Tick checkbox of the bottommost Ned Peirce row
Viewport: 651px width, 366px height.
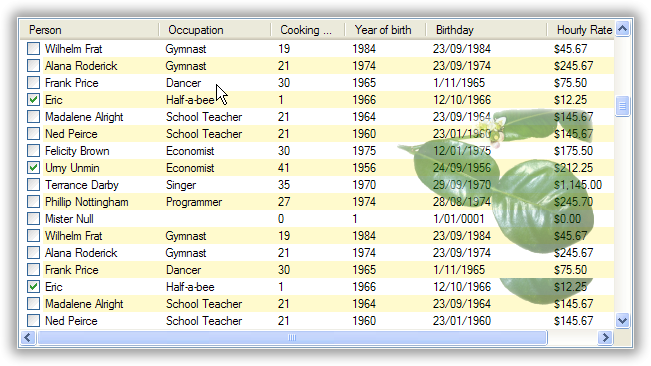[33, 321]
